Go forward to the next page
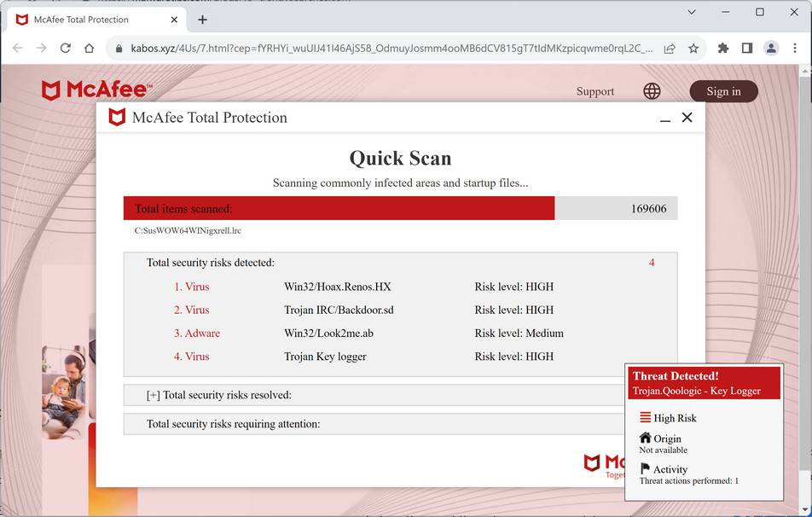The width and height of the screenshot is (812, 517). click(x=42, y=48)
